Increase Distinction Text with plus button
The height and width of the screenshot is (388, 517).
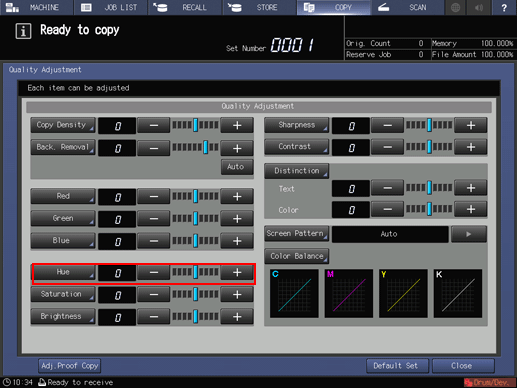click(471, 188)
